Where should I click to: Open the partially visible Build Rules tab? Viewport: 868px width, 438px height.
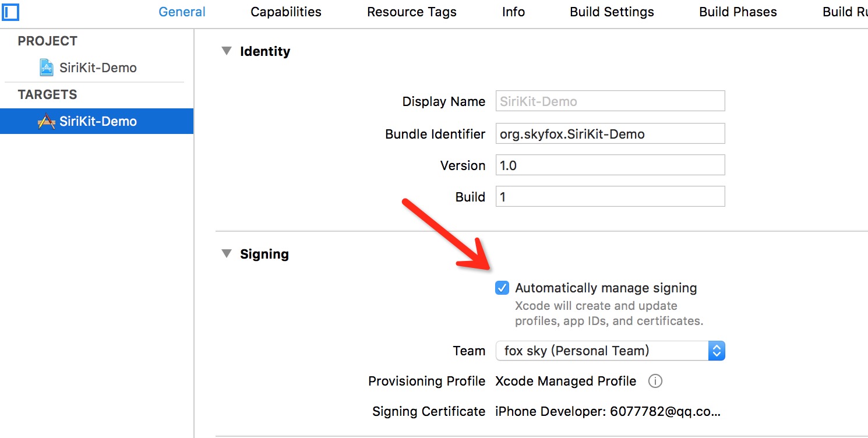pyautogui.click(x=845, y=12)
